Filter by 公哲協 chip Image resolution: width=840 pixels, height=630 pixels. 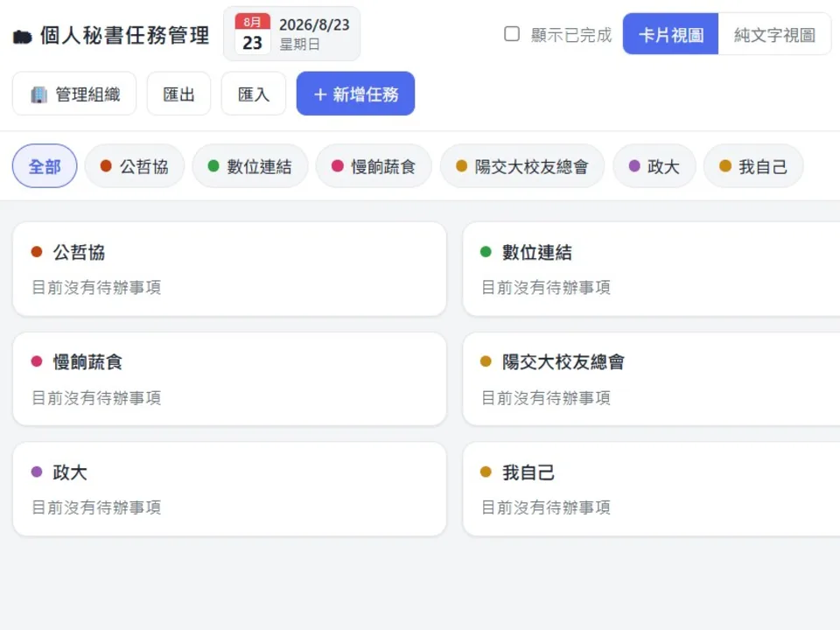point(135,166)
